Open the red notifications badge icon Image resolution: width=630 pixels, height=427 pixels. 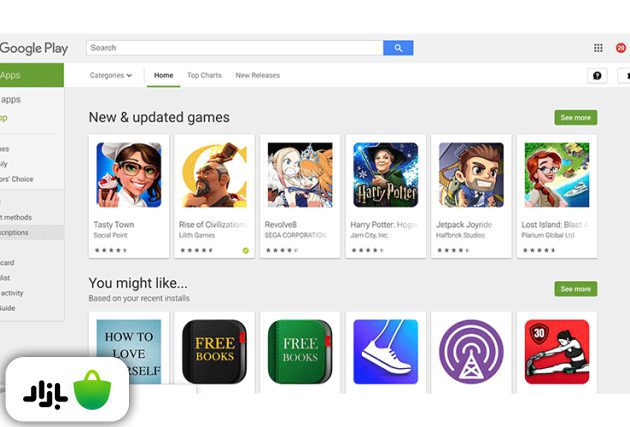pos(621,48)
